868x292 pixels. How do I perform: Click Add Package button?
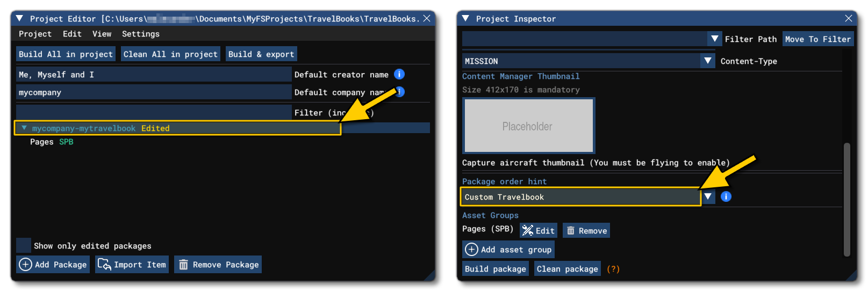pyautogui.click(x=53, y=264)
